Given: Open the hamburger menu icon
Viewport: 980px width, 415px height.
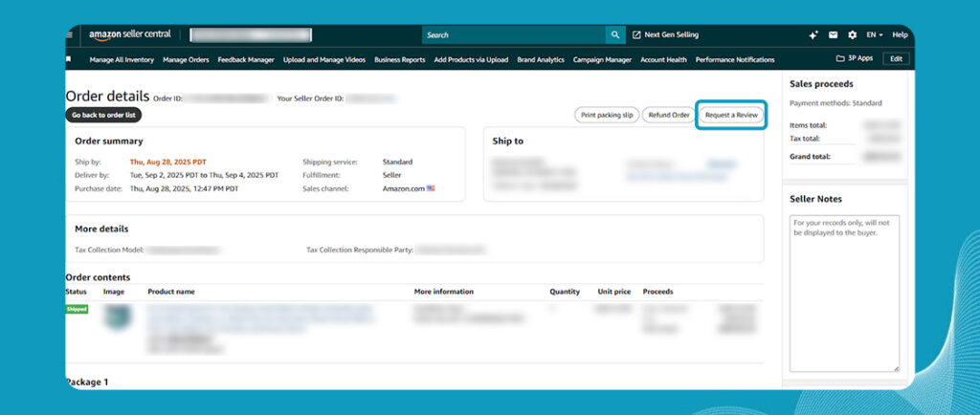Looking at the screenshot, I should [x=69, y=35].
